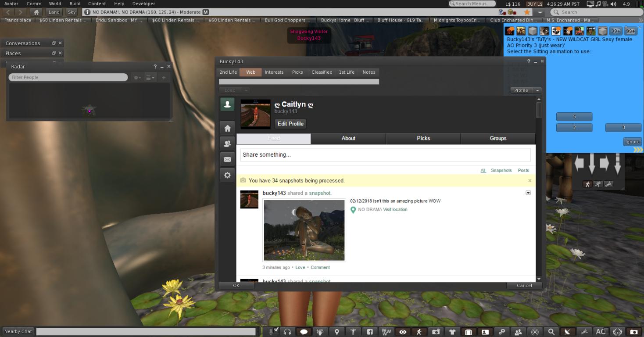
Task: Open the map pin Places toolbar icon
Action: coord(337,332)
